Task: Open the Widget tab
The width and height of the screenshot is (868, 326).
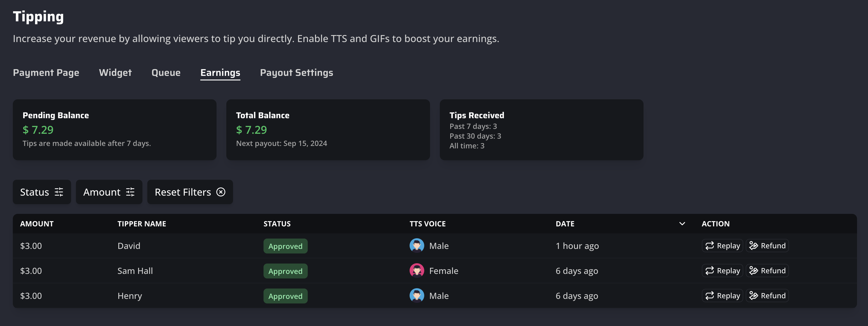Action: point(115,73)
